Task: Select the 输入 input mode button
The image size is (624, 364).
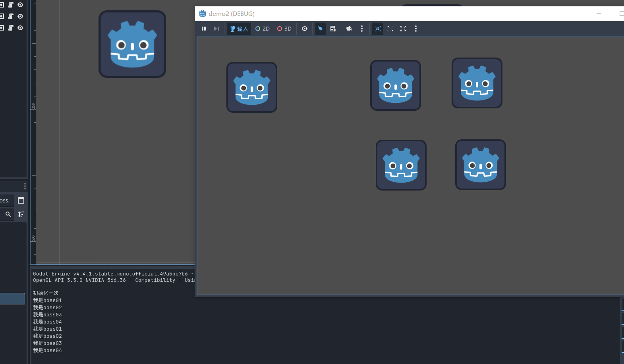Action: (x=239, y=29)
